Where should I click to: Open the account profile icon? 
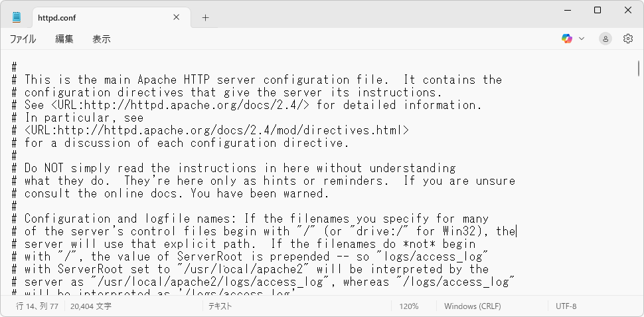pyautogui.click(x=605, y=39)
